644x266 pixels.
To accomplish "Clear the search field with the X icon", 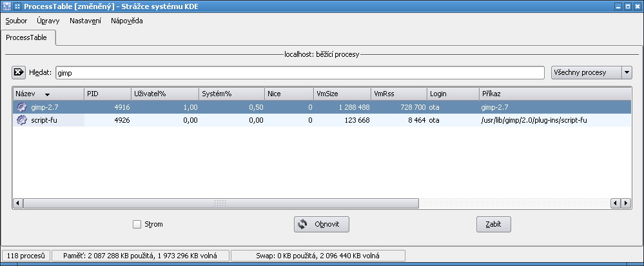I will click(x=19, y=72).
